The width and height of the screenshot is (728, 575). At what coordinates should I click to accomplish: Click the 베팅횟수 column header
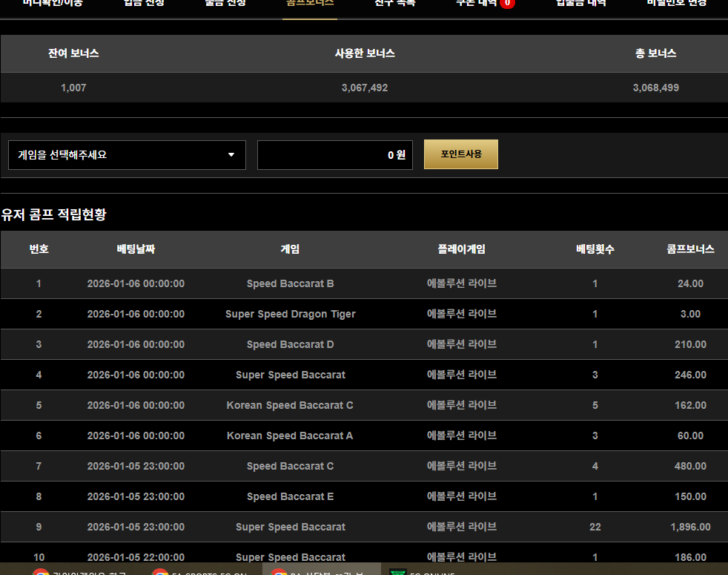[x=595, y=249]
